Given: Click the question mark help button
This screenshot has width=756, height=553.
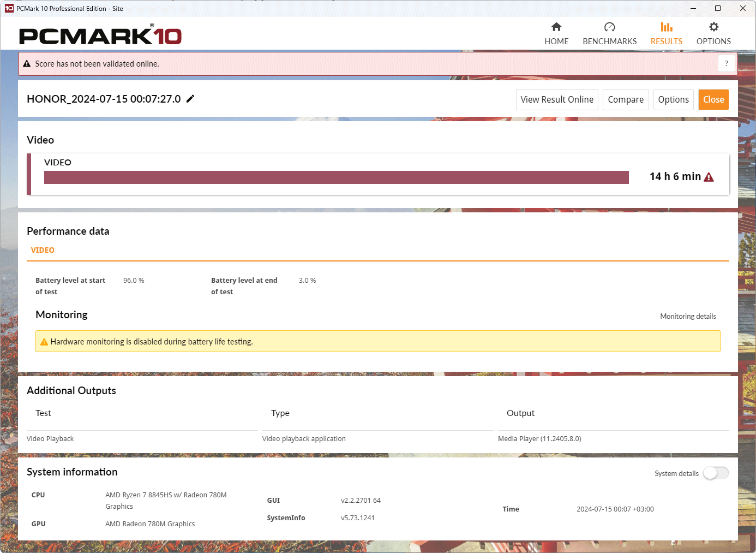Looking at the screenshot, I should tap(726, 64).
